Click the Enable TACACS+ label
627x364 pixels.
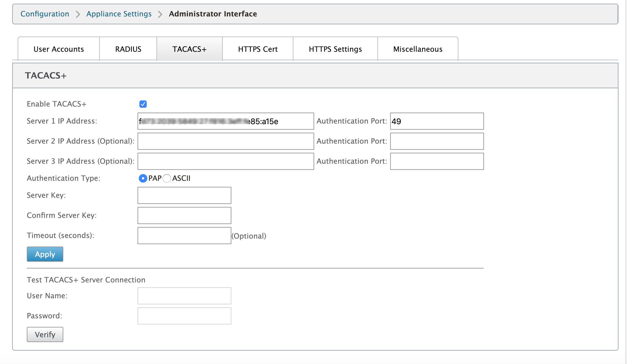click(x=57, y=104)
